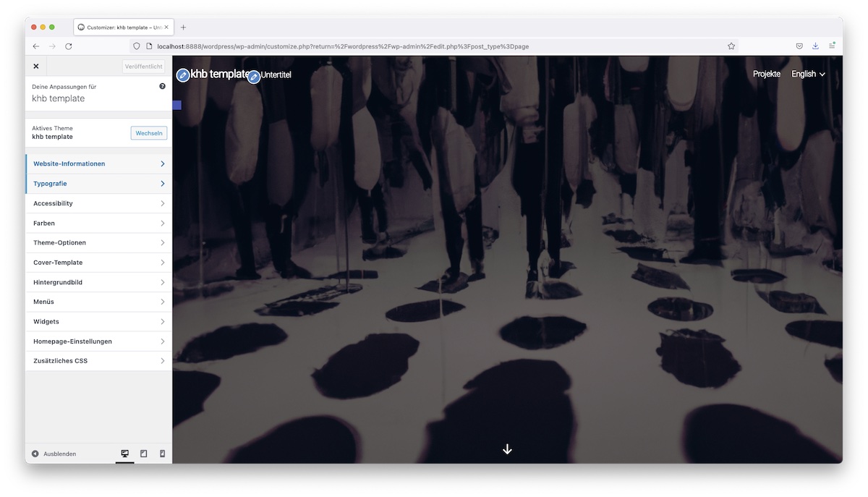Open the Farben section
Viewport: 868px width, 497px height.
point(99,223)
